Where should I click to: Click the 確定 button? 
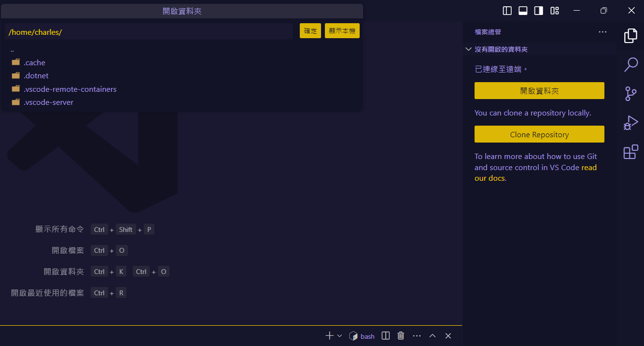310,31
